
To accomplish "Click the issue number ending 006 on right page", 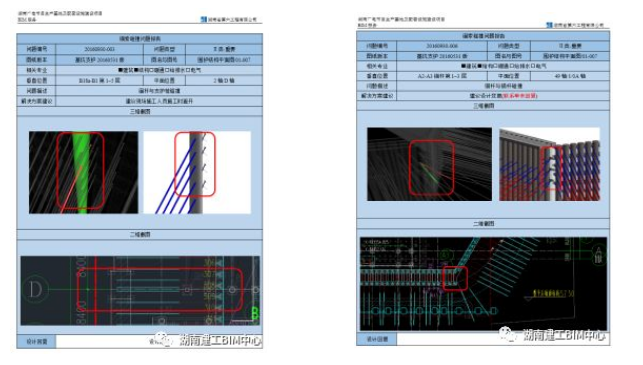I will point(442,46).
